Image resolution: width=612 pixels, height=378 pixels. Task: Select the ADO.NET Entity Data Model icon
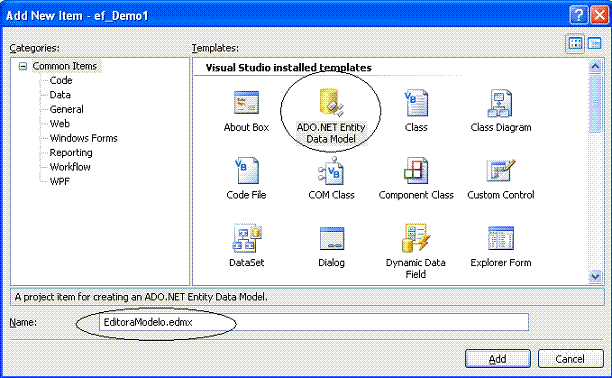(331, 103)
